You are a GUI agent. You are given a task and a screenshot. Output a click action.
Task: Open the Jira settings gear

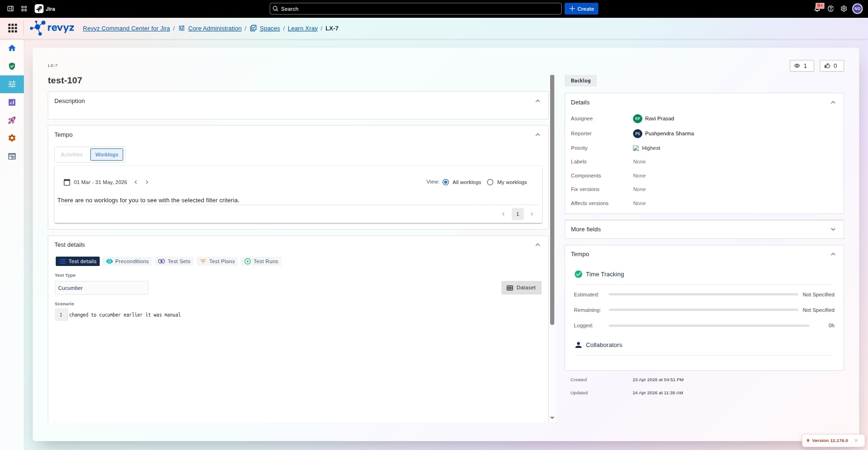(844, 8)
